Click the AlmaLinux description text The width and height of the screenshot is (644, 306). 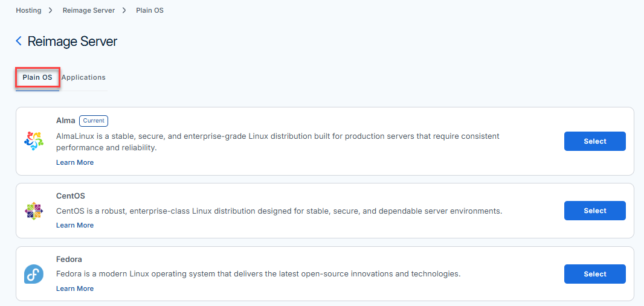coord(278,141)
